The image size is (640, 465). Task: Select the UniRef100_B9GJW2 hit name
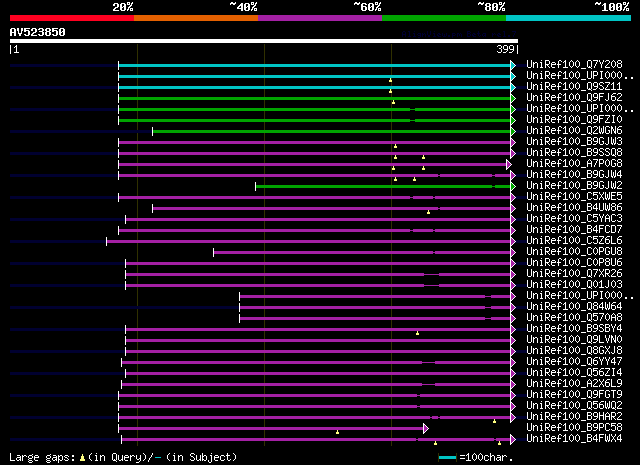(x=574, y=186)
